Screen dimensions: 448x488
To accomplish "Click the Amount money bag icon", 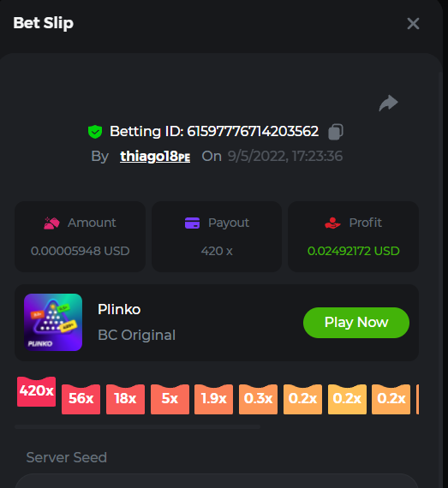I will (51, 223).
